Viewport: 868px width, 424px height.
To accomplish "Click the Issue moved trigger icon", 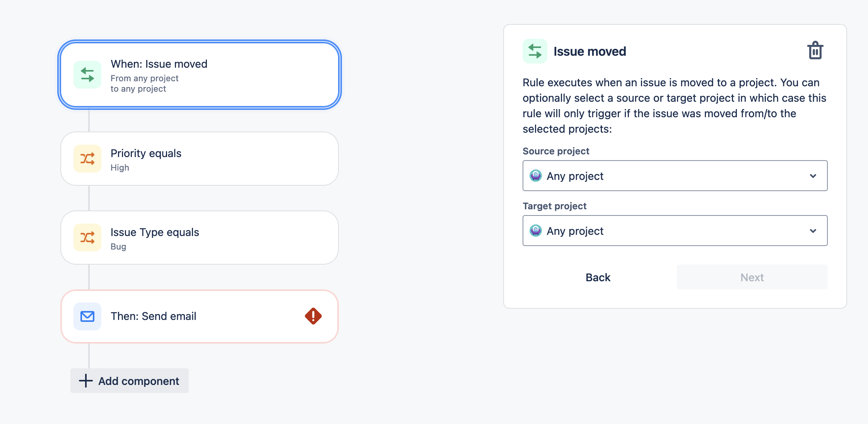I will (87, 74).
